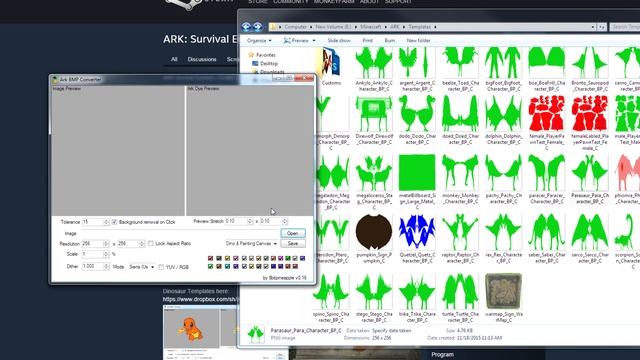Go forward in the Explorer window
This screenshot has width=640, height=360.
[258, 27]
